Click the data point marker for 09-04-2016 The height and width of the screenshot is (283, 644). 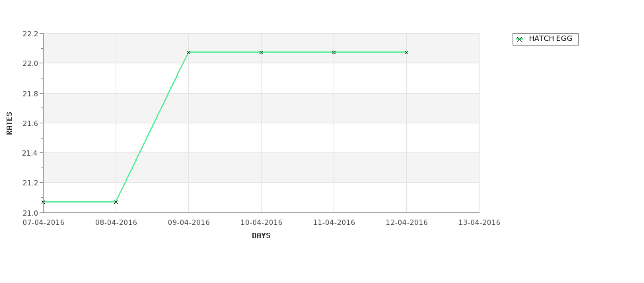(x=188, y=52)
